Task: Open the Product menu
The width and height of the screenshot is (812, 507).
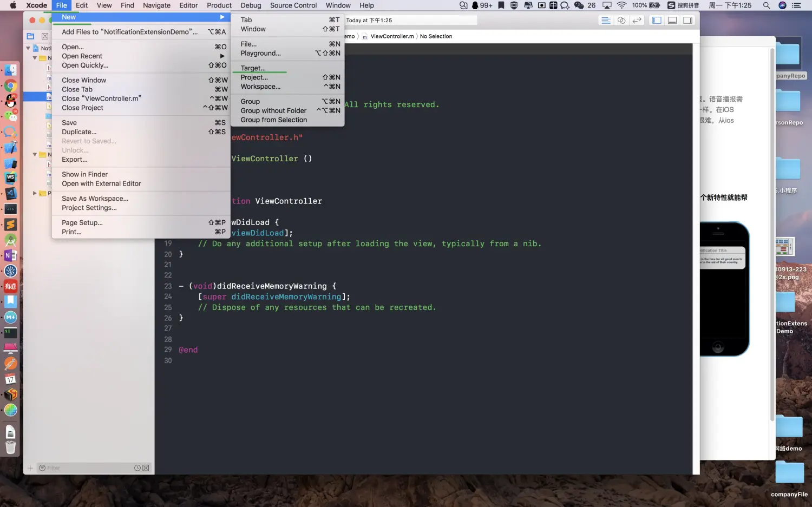Action: pos(219,5)
